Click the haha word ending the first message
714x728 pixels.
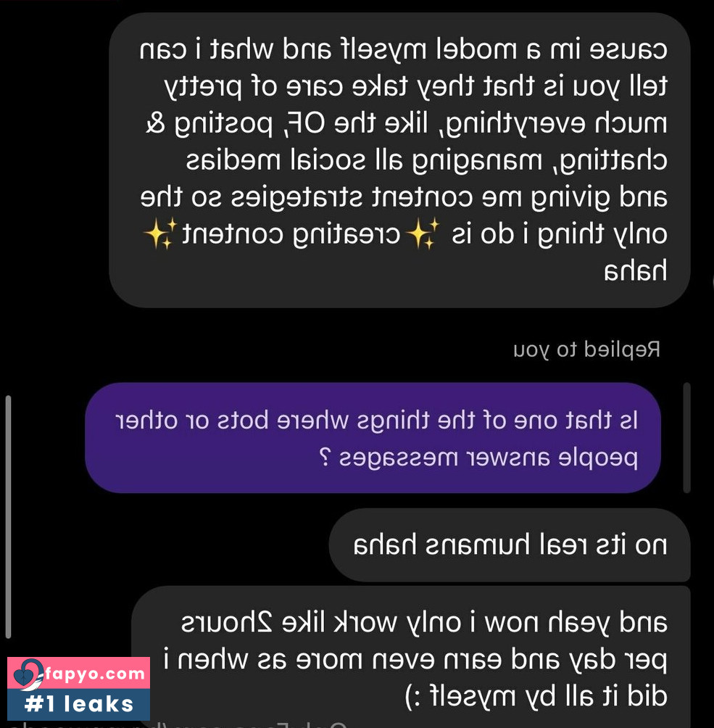[x=636, y=270]
